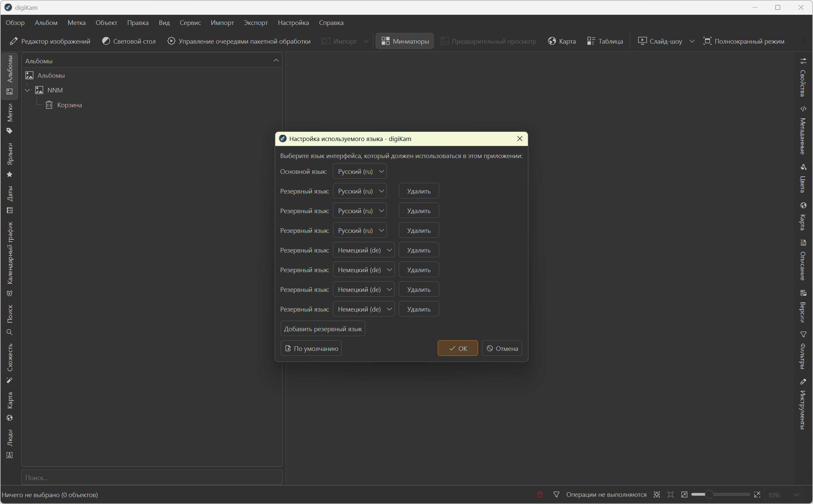813x504 pixels.
Task: Enter full screen mode (Полноэкранный режим)
Action: coord(744,41)
